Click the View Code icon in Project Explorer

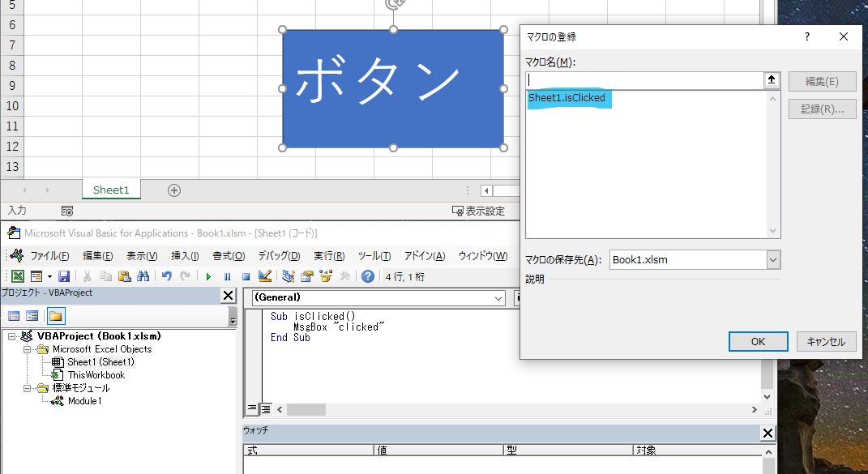tap(14, 315)
